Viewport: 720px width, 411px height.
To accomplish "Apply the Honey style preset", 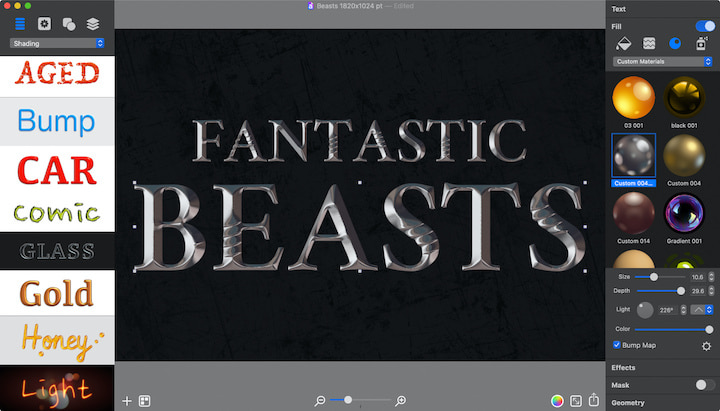I will 57,340.
